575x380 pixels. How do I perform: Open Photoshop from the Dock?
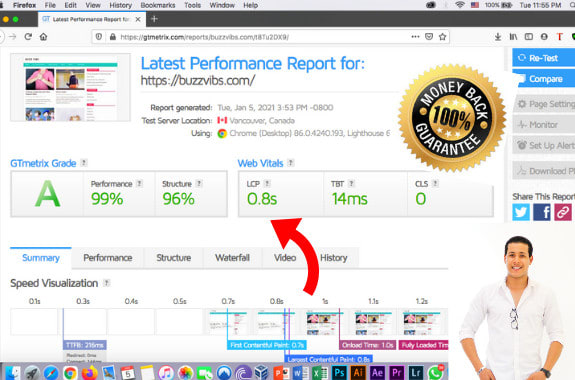pyautogui.click(x=339, y=373)
